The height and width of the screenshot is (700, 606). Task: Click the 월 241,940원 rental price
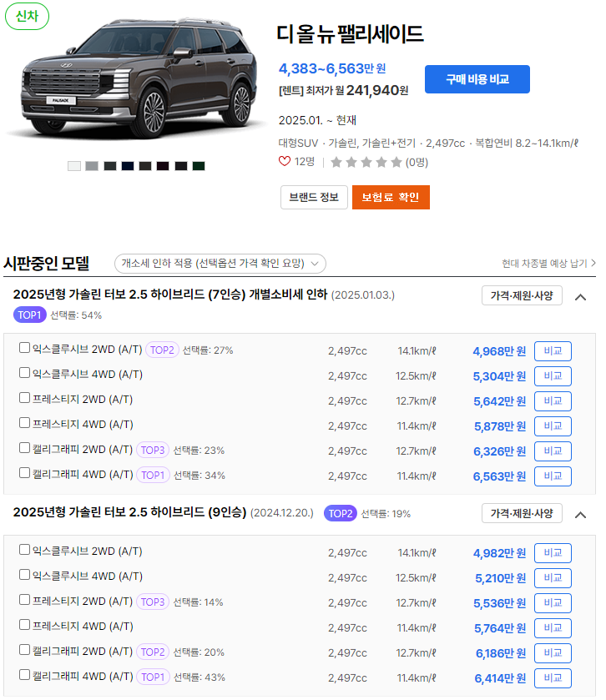371,91
